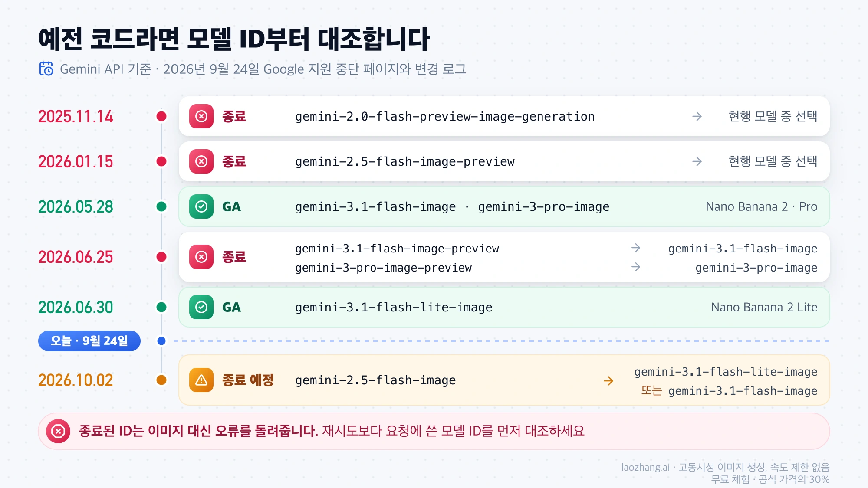The image size is (868, 488).
Task: Select the orange 2026.10.02 timeline dot
Action: pos(161,380)
